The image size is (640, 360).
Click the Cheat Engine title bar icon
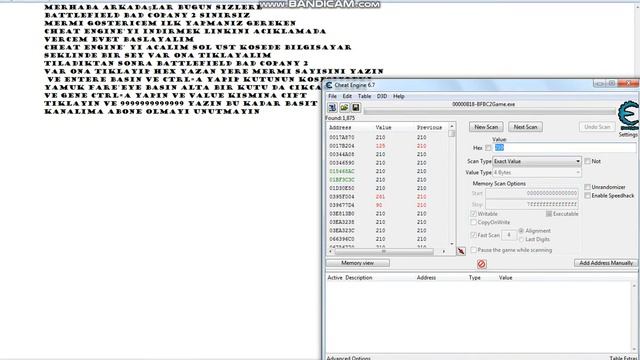[329, 85]
